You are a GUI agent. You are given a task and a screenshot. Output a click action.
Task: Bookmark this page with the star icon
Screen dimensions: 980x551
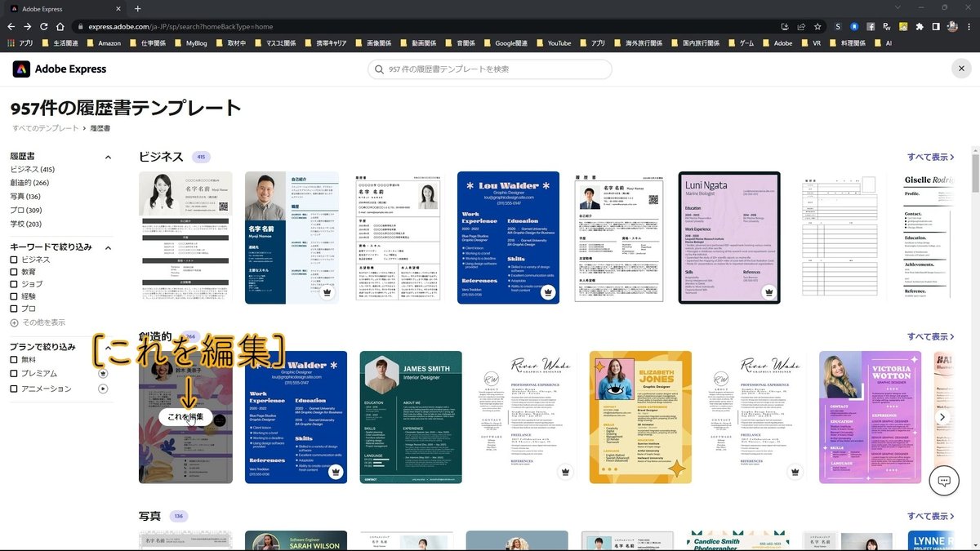[x=817, y=26]
